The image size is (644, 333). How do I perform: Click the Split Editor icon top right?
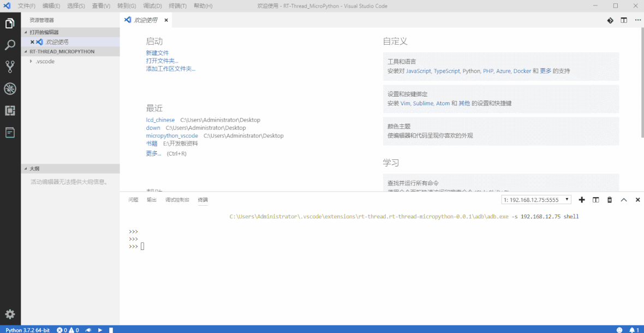tap(623, 20)
